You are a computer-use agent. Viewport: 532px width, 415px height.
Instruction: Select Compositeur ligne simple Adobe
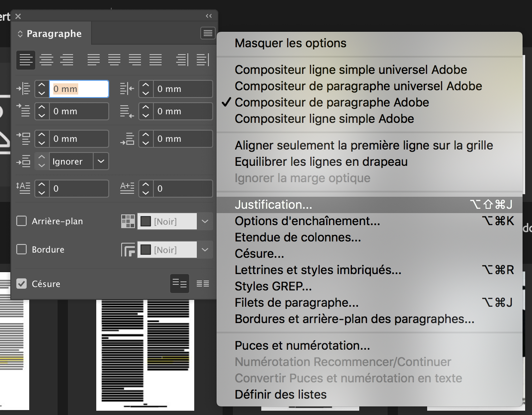324,119
